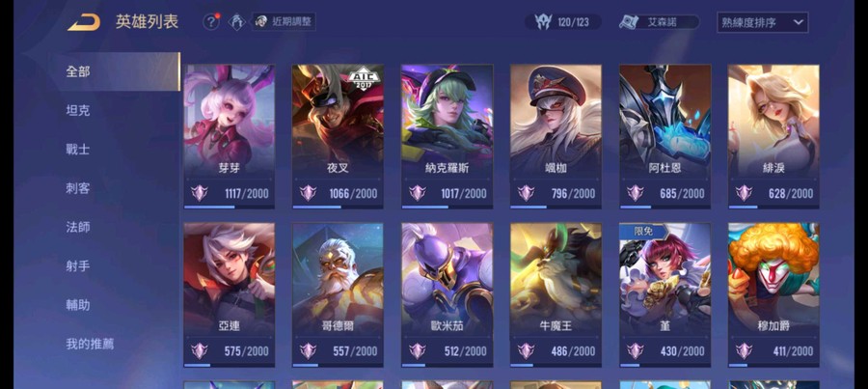This screenshot has height=389, width=868.
Task: Open the 近期調整 recent changes button
Action: 284,22
